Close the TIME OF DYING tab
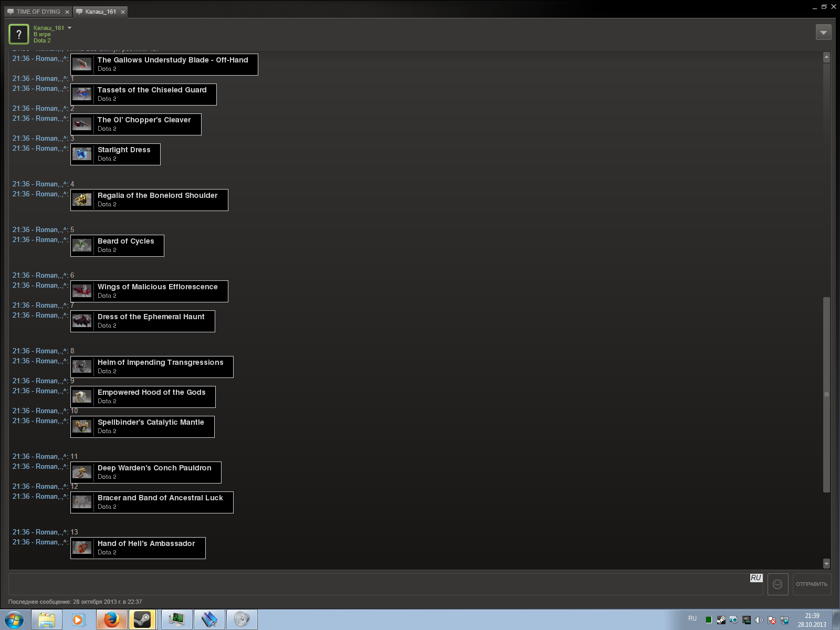This screenshot has height=630, width=840. tap(67, 12)
